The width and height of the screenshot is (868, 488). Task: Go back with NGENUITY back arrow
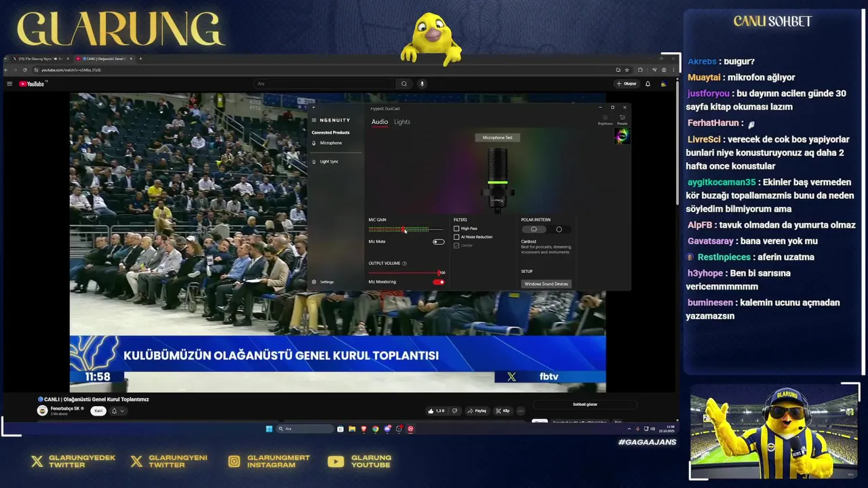314,107
